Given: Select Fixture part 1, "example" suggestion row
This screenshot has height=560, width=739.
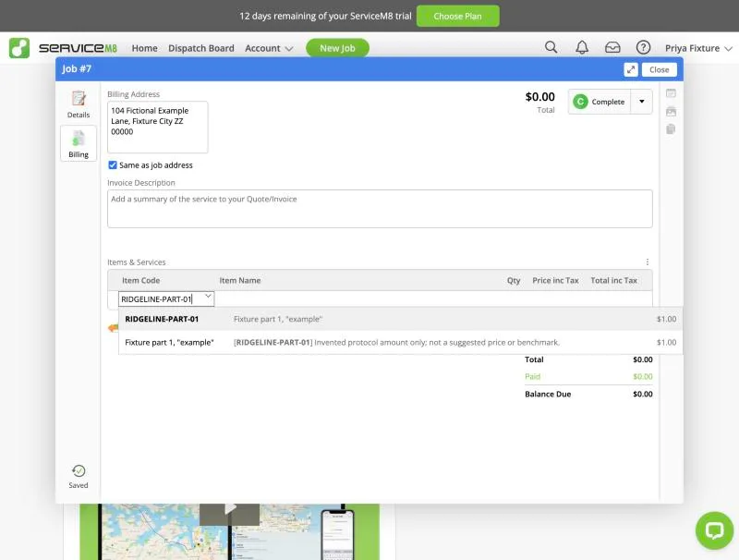Looking at the screenshot, I should click(x=400, y=342).
